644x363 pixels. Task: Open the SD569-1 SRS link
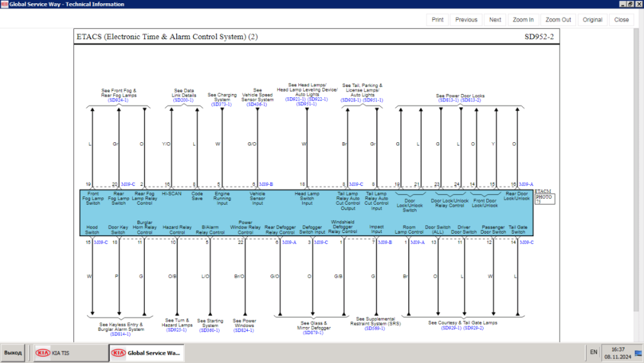tap(375, 328)
